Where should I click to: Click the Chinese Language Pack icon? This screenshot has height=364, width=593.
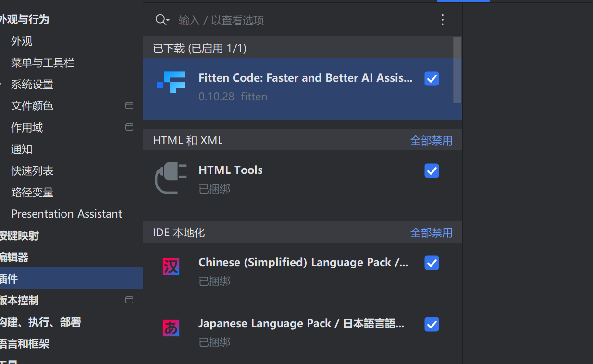point(171,267)
